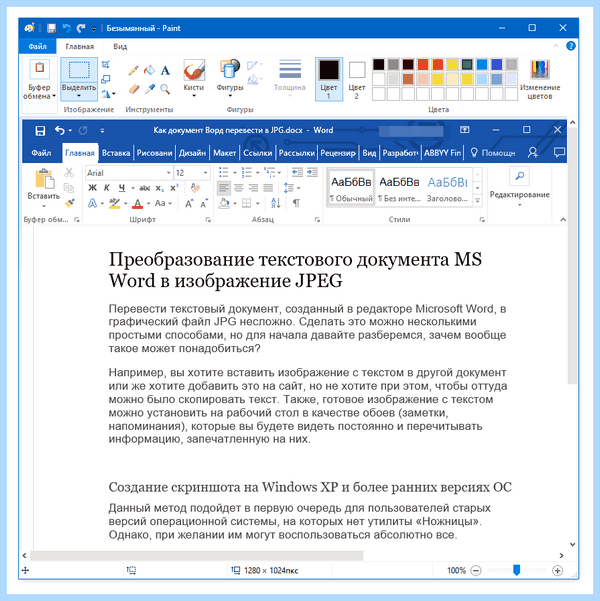Click Изменение цветов in Paint
Screen dimensions: 600x601
pos(540,80)
